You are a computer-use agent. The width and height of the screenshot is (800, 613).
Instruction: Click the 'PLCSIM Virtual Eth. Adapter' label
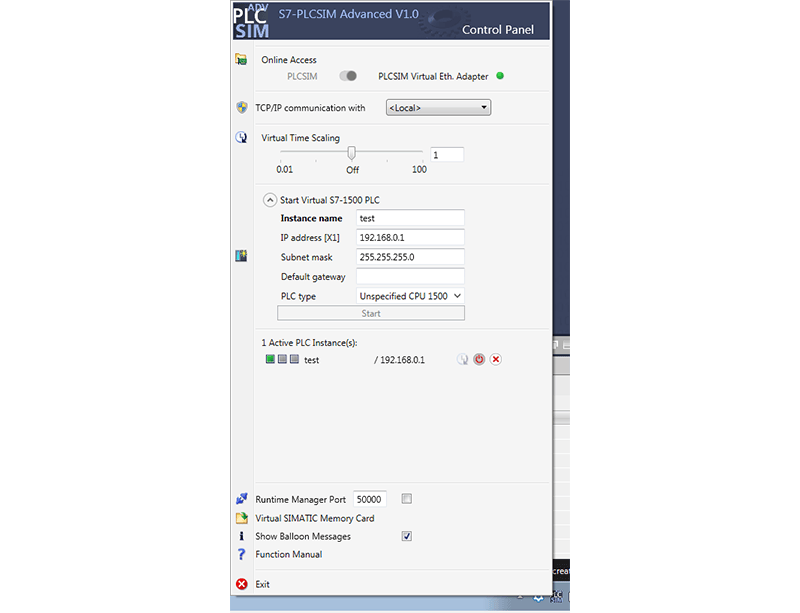pos(433,76)
